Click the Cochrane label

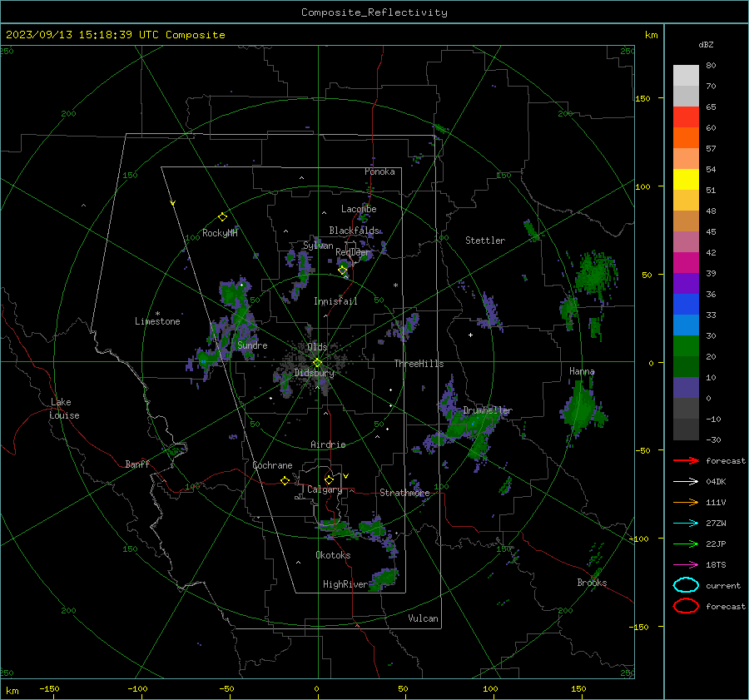point(272,465)
